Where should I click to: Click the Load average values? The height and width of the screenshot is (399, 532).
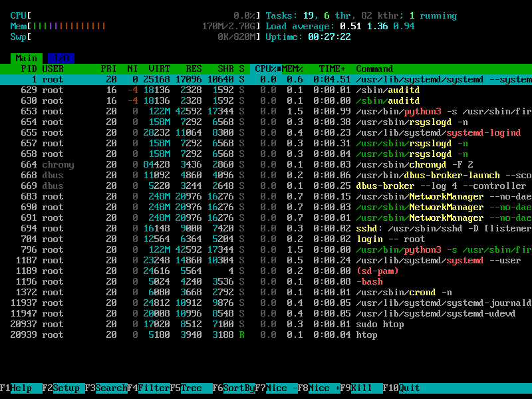coord(377,26)
